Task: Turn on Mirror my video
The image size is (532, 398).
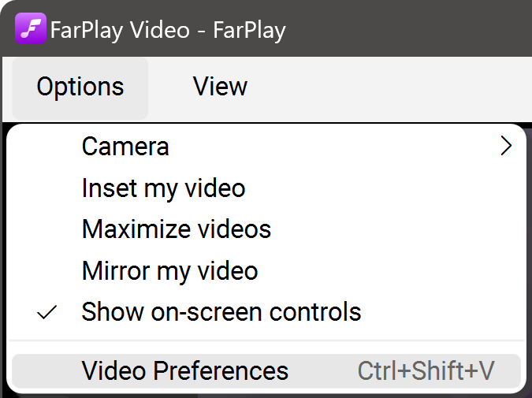Action: click(x=169, y=271)
